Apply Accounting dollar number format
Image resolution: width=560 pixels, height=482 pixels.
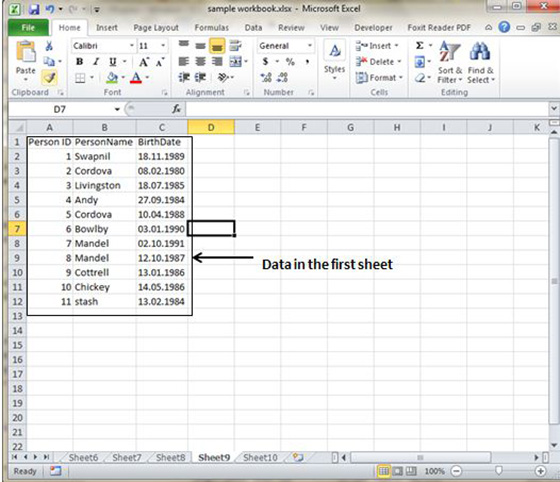265,62
